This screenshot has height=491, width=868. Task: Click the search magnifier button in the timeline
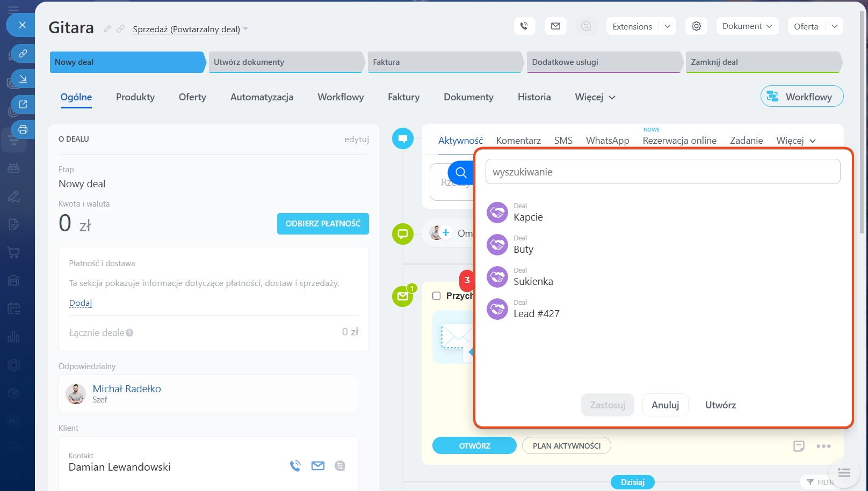(x=461, y=172)
